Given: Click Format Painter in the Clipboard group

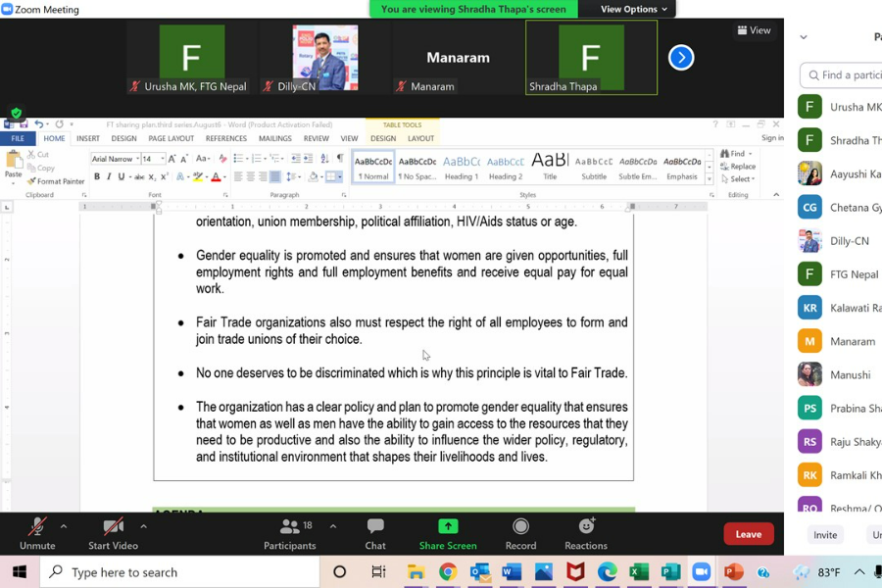Looking at the screenshot, I should [56, 181].
